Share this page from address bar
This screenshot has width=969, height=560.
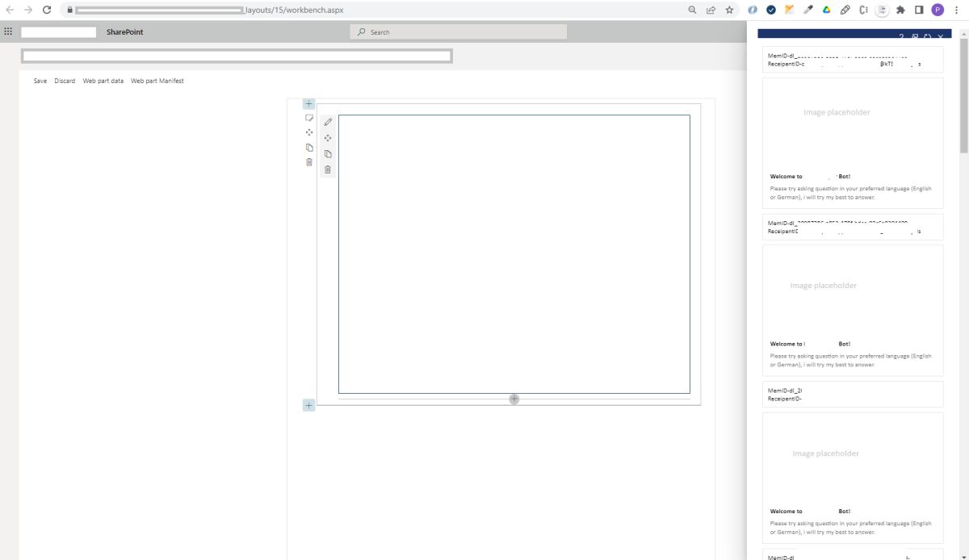tap(711, 10)
